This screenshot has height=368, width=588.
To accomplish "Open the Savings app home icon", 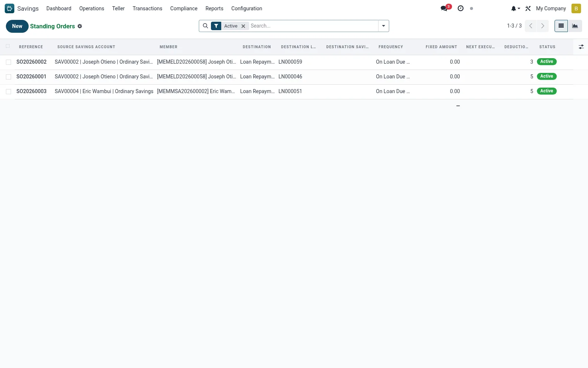I will (x=10, y=8).
